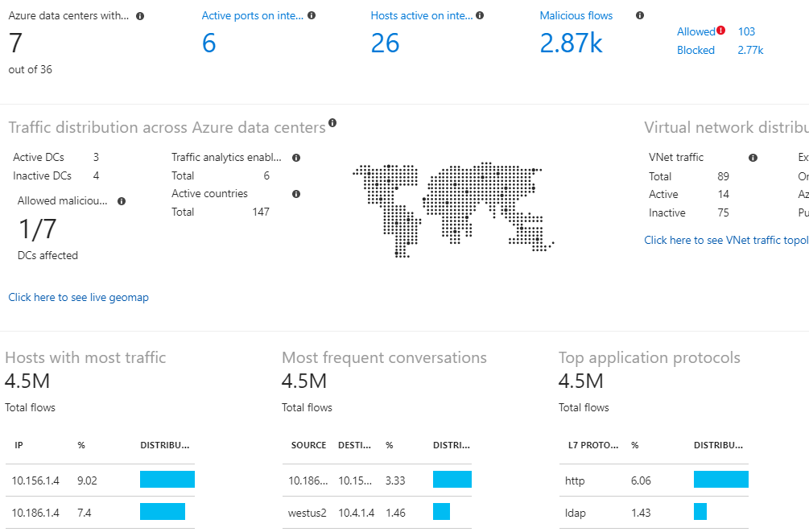This screenshot has height=532, width=809.
Task: Click the info icon beside Malicious flows
Action: point(640,15)
